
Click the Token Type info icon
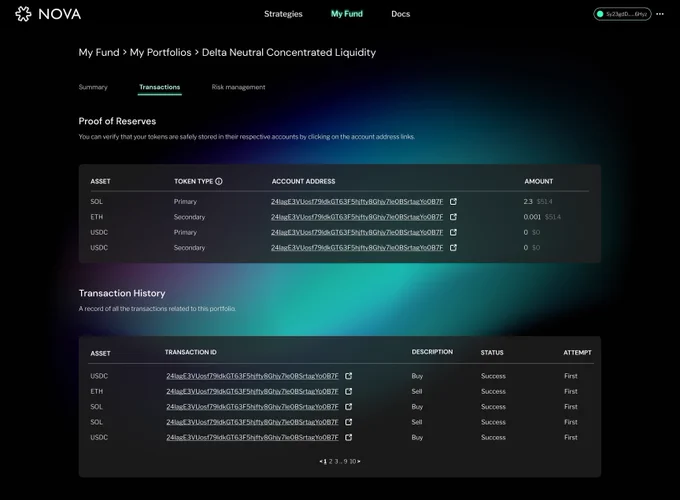pyautogui.click(x=219, y=181)
